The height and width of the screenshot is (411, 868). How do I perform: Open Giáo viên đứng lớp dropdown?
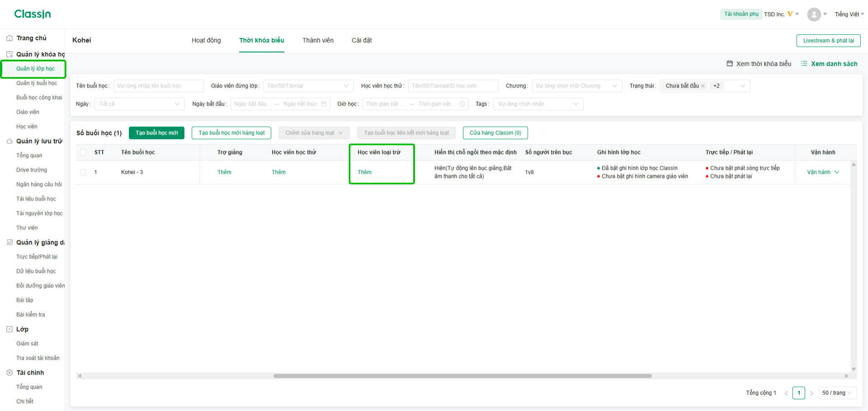tap(308, 86)
